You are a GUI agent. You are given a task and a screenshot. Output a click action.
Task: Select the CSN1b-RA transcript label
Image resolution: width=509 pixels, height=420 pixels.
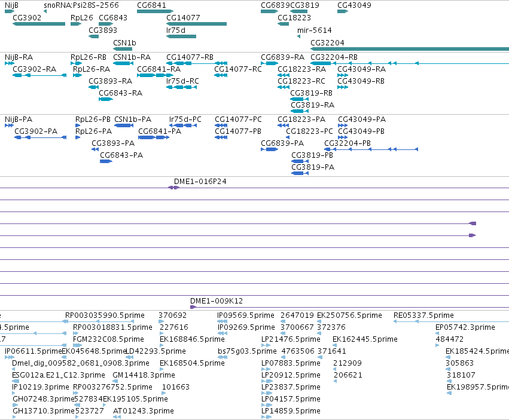132,57
